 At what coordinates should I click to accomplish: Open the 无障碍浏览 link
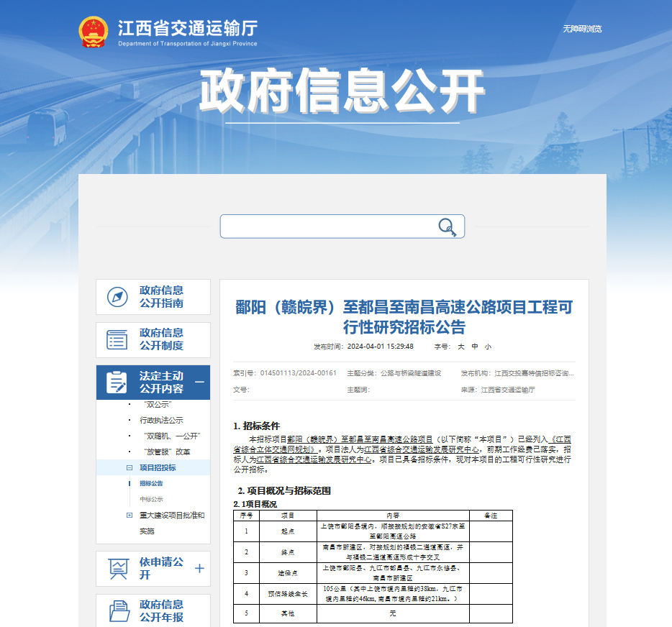(x=584, y=29)
